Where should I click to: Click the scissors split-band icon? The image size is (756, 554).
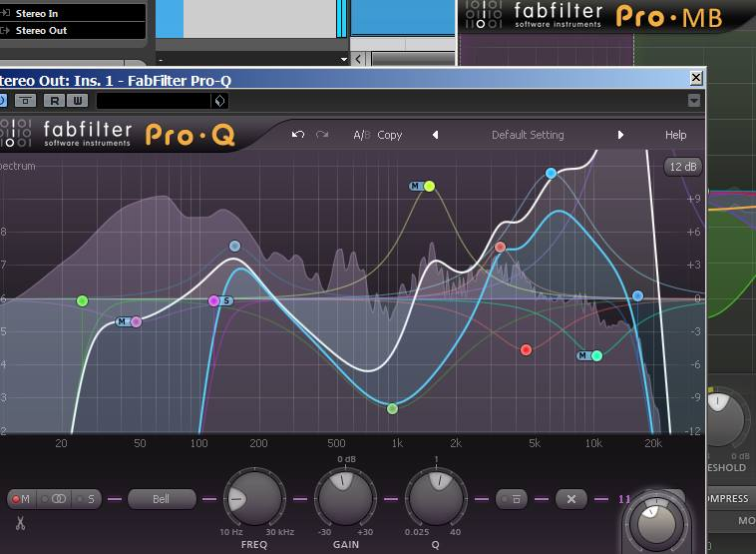pyautogui.click(x=20, y=523)
